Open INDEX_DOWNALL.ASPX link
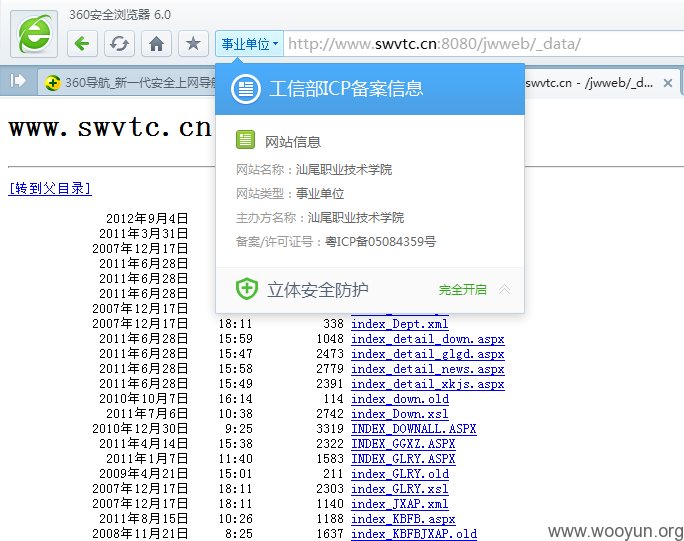This screenshot has height=541, width=684. click(414, 429)
